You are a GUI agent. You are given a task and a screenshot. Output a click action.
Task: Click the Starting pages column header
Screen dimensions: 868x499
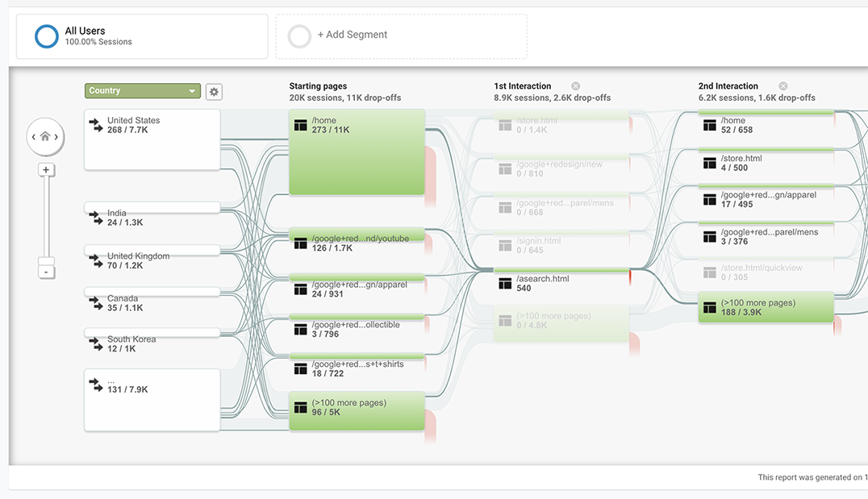click(318, 85)
